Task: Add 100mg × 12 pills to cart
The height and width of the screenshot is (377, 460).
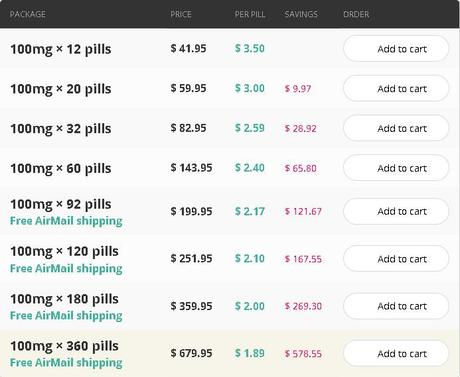Action: (x=396, y=49)
